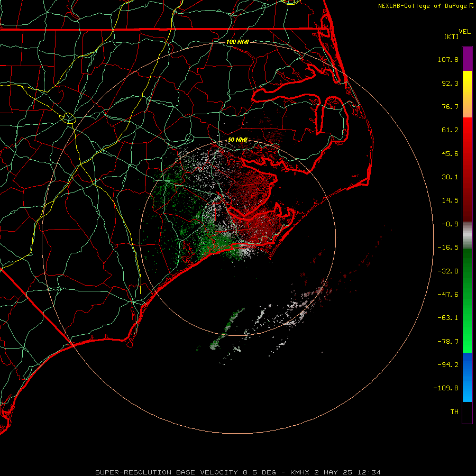Select the -78.7 velocity value
The height and width of the screenshot is (476, 476).
(x=448, y=342)
